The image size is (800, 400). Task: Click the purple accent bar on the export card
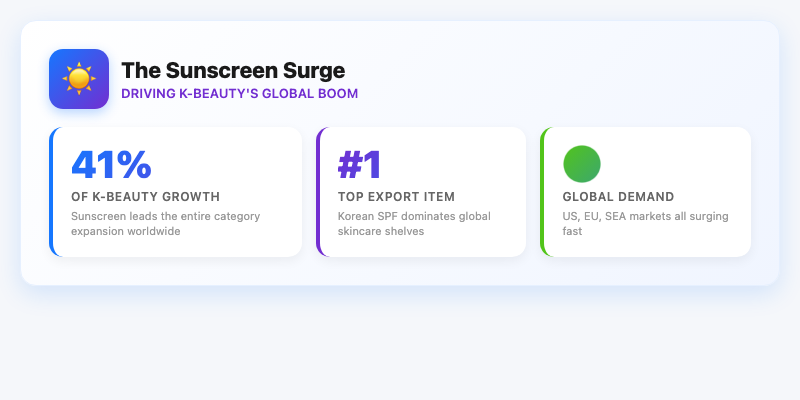coord(318,192)
